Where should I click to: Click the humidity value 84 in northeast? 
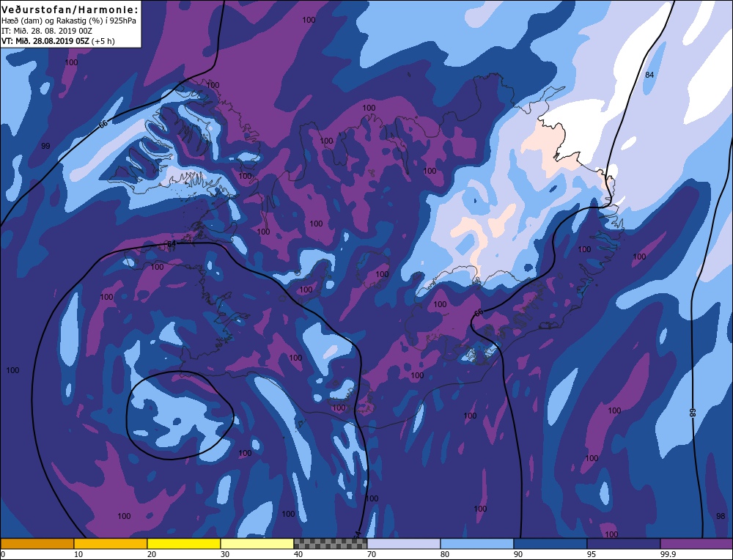point(649,75)
